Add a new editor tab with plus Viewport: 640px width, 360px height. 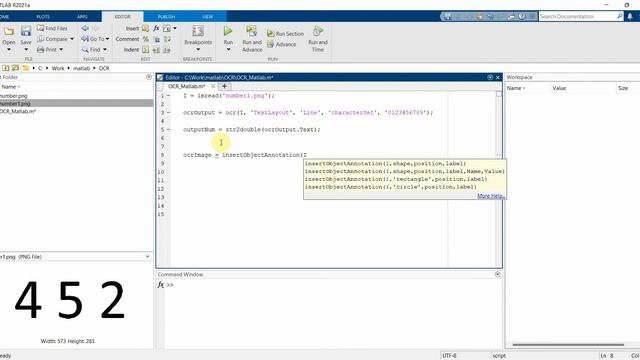click(224, 87)
